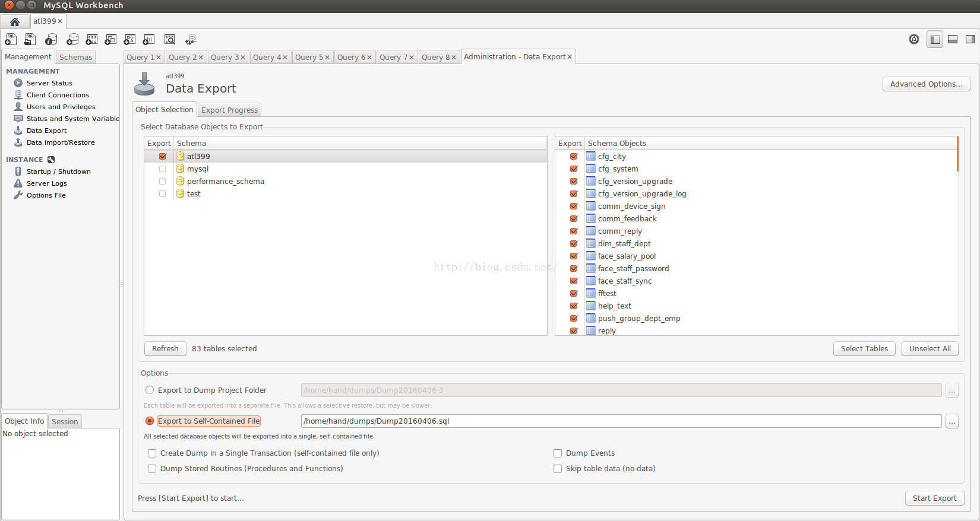The width and height of the screenshot is (980, 521).
Task: Click the Refresh button
Action: [x=165, y=349]
